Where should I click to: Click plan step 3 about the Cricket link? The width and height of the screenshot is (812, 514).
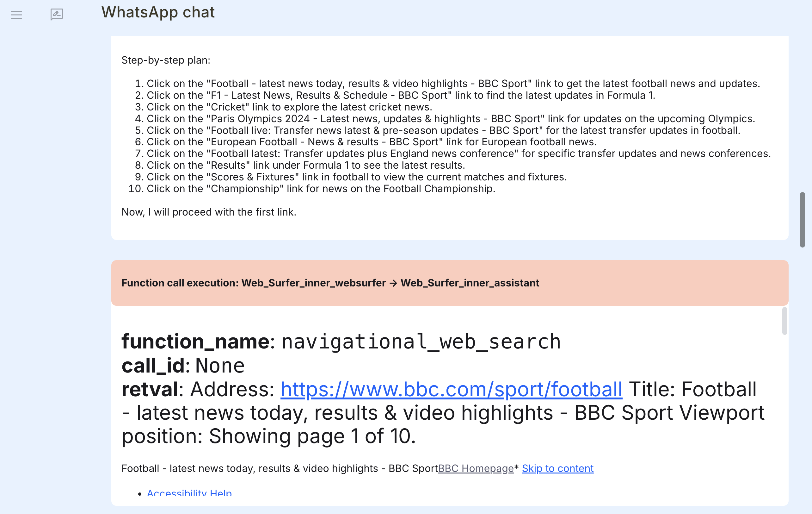(289, 107)
